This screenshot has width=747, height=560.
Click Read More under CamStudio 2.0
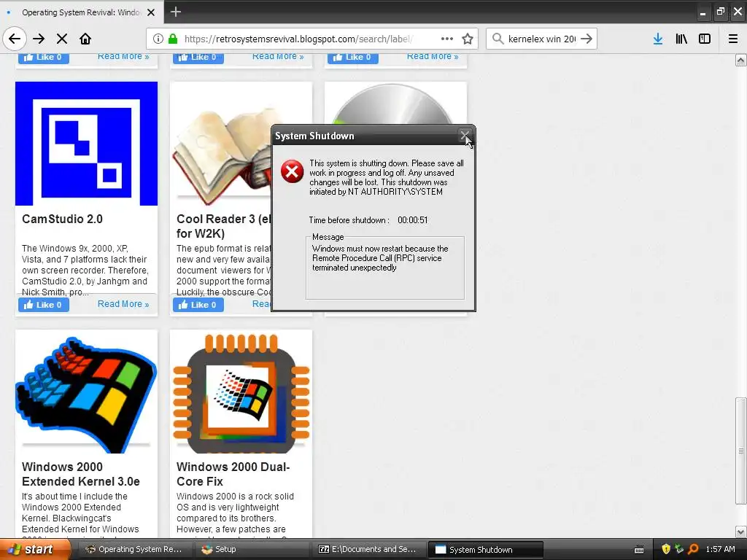[123, 304]
